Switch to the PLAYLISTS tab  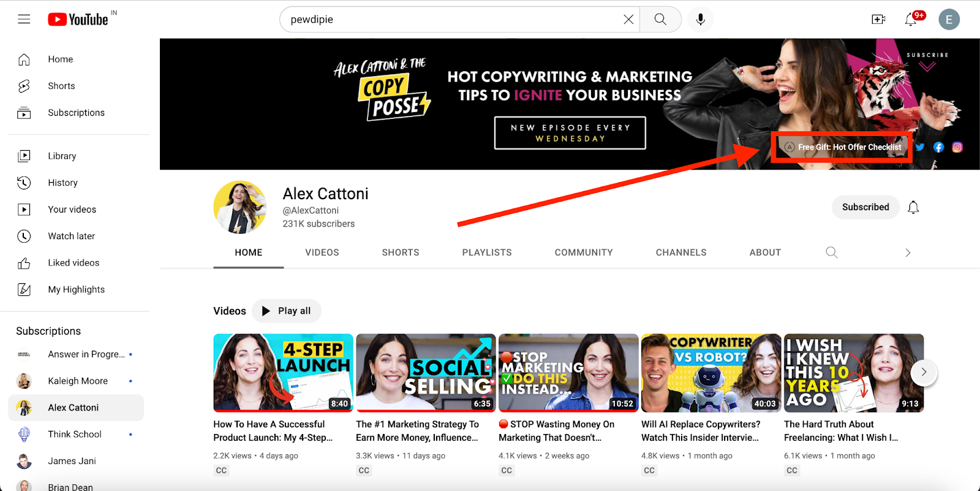(x=487, y=253)
